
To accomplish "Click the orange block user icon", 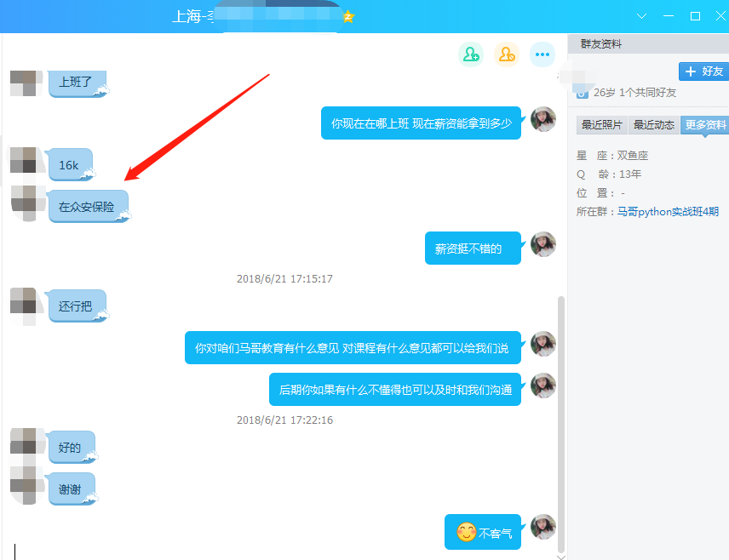I will click(507, 54).
